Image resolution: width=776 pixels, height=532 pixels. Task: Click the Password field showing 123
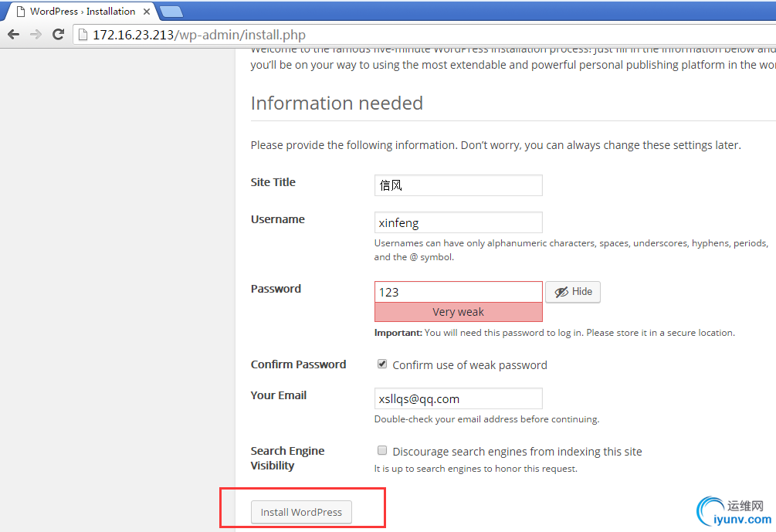point(459,292)
